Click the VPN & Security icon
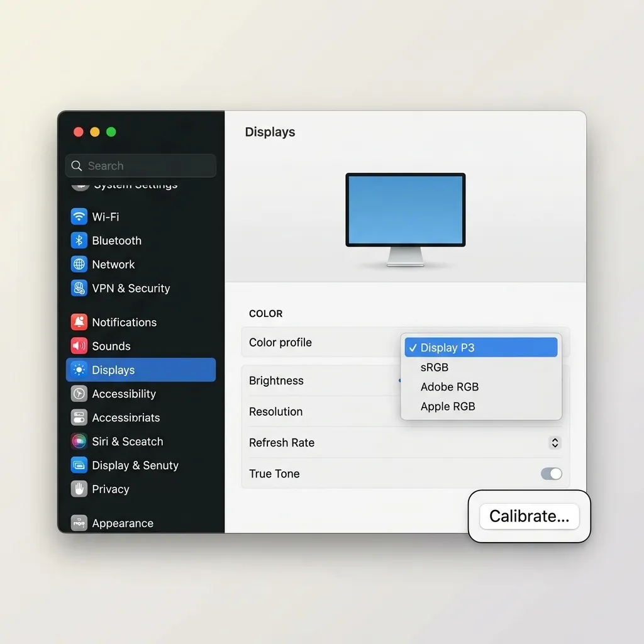Image resolution: width=644 pixels, height=644 pixels. [79, 288]
